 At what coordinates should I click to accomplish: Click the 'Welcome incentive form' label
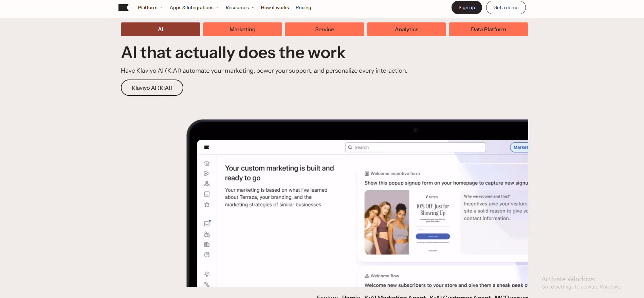click(395, 173)
